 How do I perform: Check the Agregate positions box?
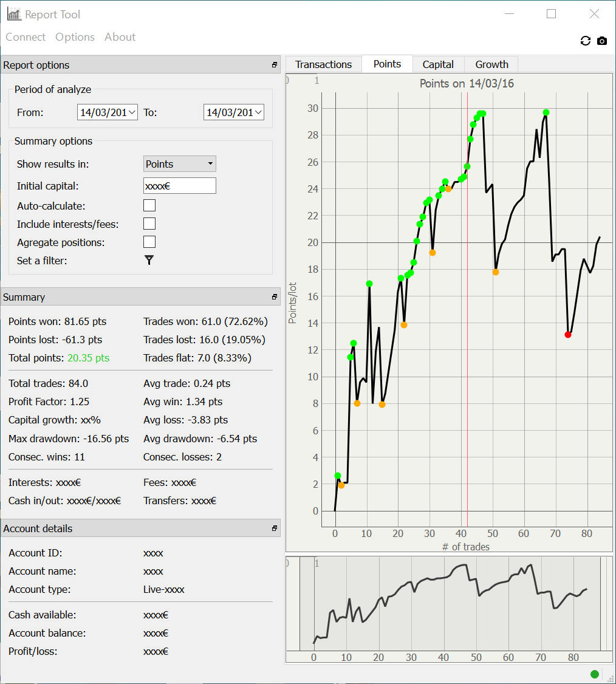point(149,242)
